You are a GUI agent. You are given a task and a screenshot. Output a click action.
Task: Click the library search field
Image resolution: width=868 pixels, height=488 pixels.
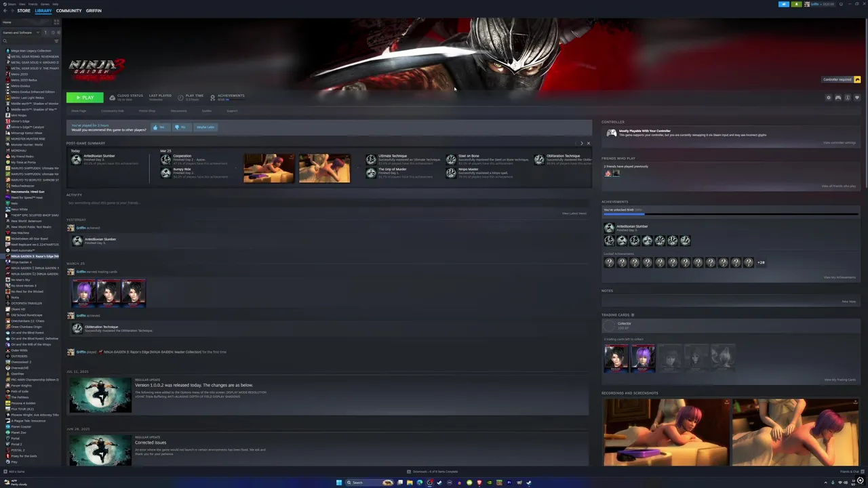27,41
